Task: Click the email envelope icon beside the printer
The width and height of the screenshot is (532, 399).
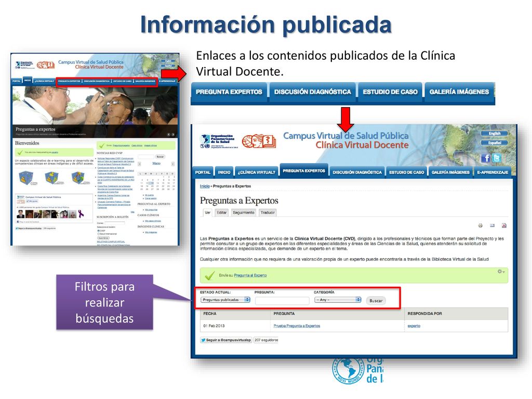Action: point(493,225)
